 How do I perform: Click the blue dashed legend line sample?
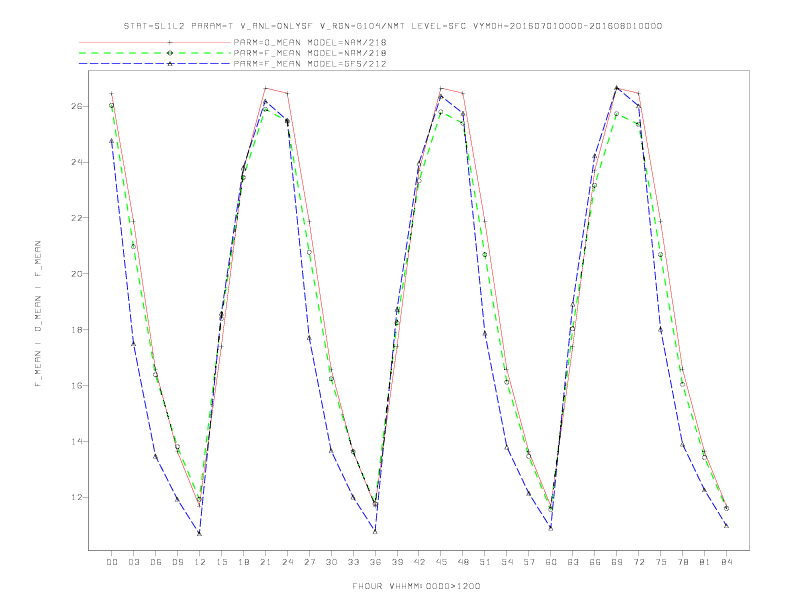[155, 64]
